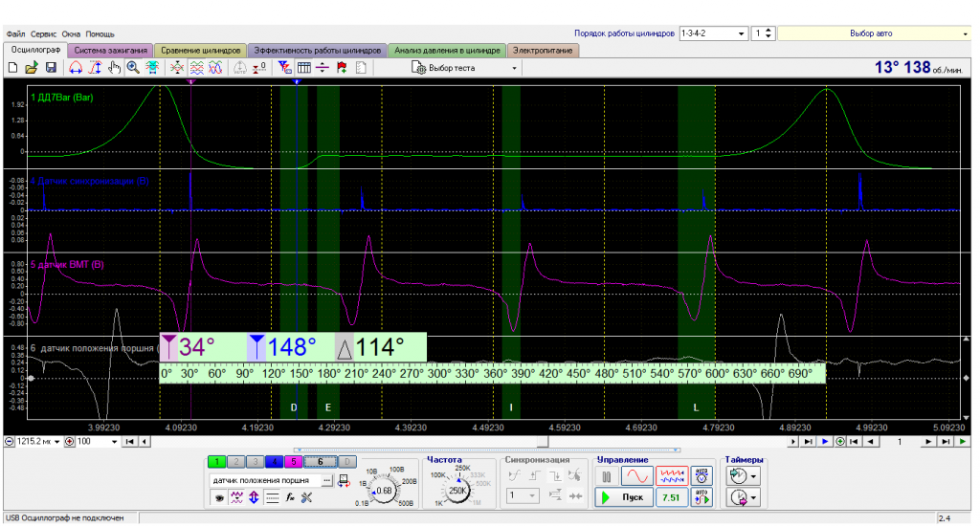
Task: Click the blue vertical position arrows icon
Action: (x=254, y=497)
